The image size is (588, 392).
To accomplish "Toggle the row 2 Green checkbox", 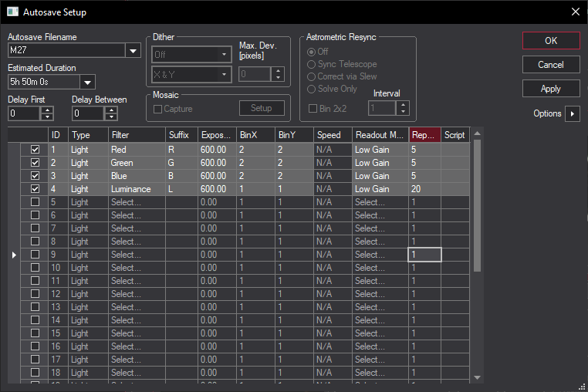I will (35, 163).
